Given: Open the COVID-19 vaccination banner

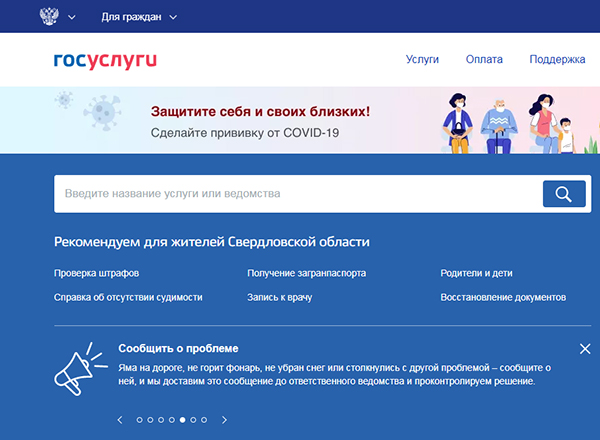Looking at the screenshot, I should pyautogui.click(x=300, y=120).
